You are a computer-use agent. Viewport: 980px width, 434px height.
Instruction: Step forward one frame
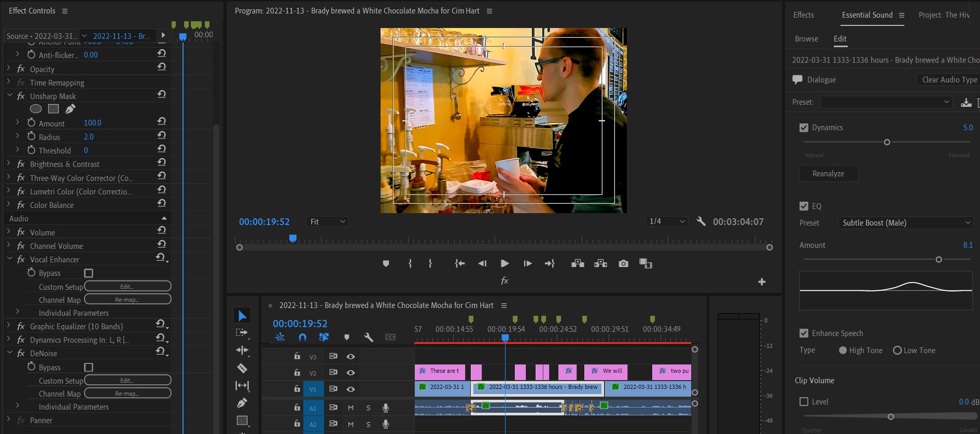tap(528, 263)
